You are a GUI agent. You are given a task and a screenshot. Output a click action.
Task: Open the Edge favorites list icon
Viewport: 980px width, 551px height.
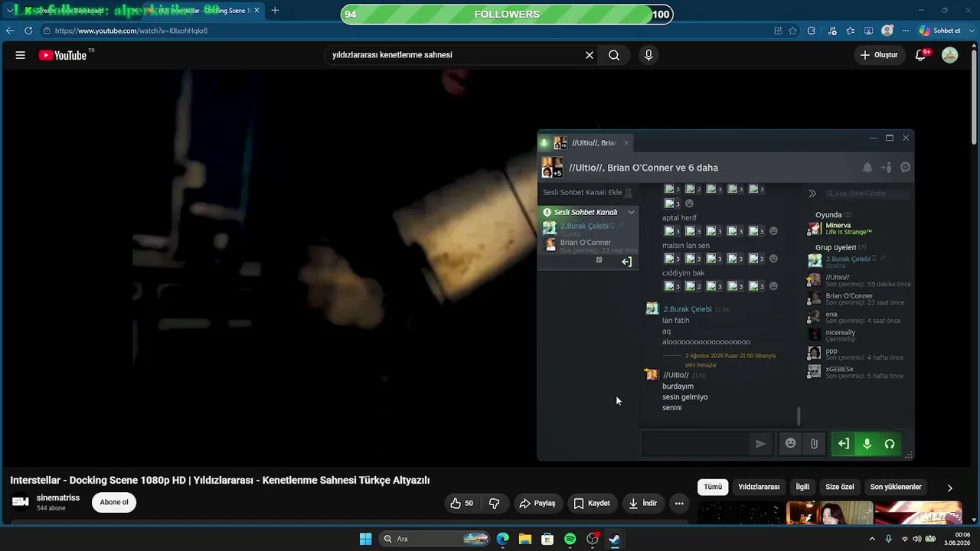click(851, 31)
